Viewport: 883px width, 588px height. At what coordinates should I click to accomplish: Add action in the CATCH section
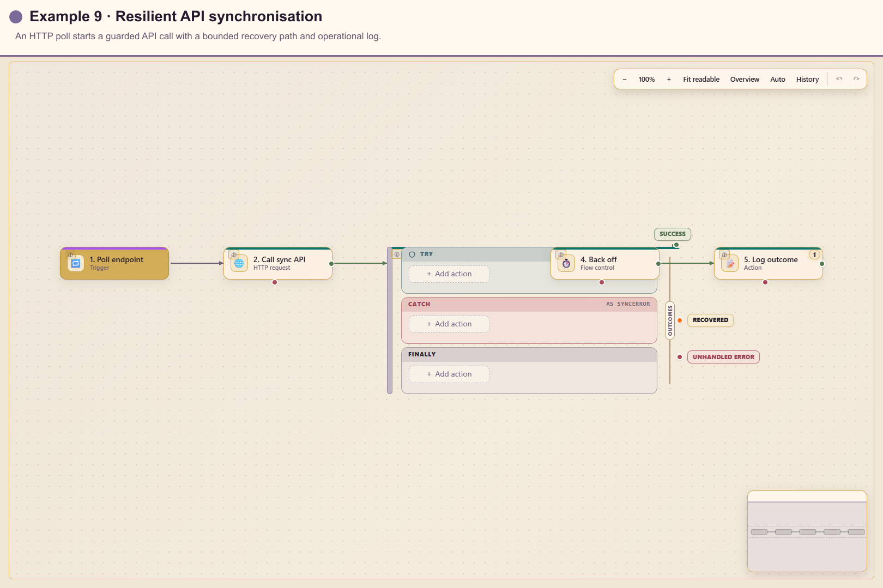pos(449,324)
